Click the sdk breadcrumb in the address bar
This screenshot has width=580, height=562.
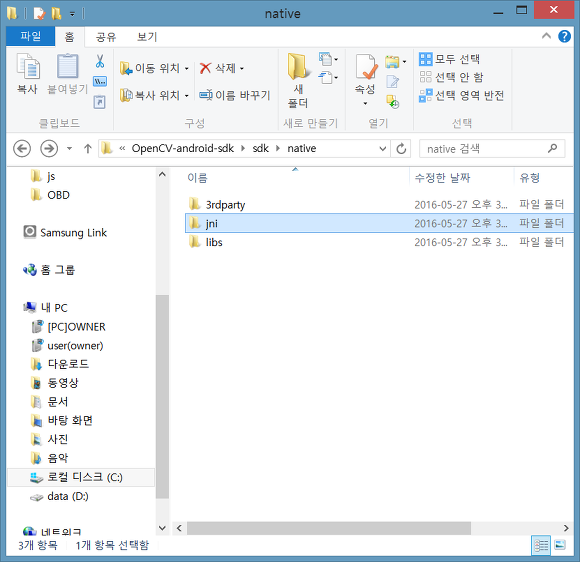260,149
